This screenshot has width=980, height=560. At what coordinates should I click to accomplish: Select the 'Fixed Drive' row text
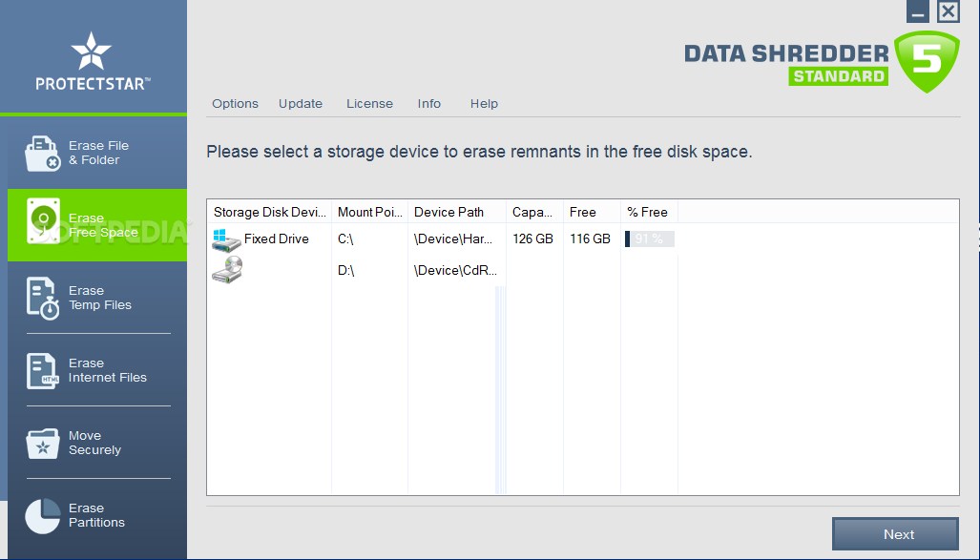[x=276, y=239]
